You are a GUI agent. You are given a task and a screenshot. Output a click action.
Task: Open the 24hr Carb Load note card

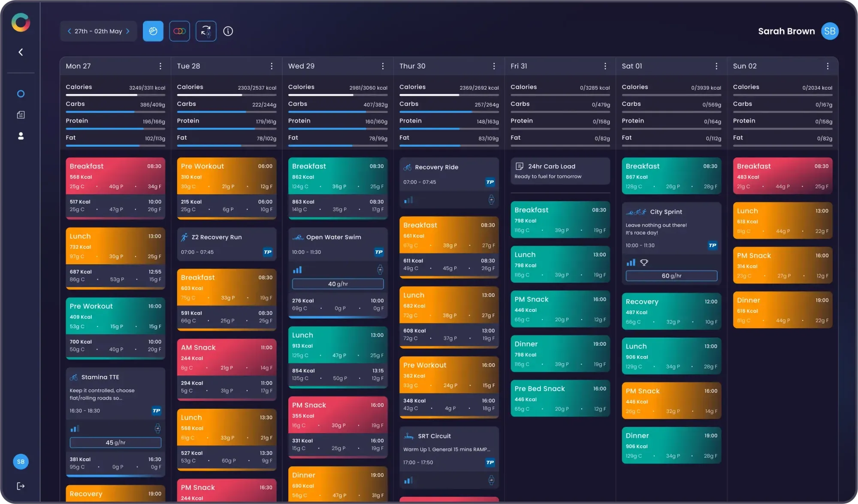click(x=560, y=171)
